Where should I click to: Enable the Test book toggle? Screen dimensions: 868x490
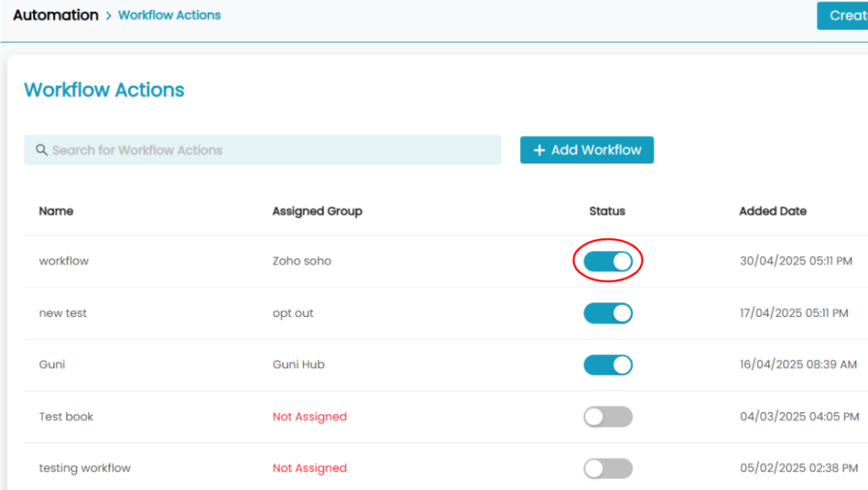tap(608, 417)
